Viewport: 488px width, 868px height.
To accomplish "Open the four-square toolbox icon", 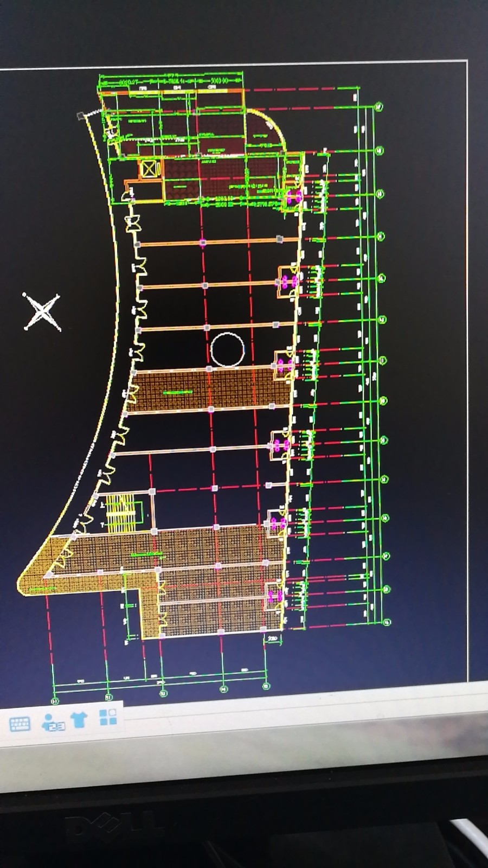I will [x=108, y=717].
